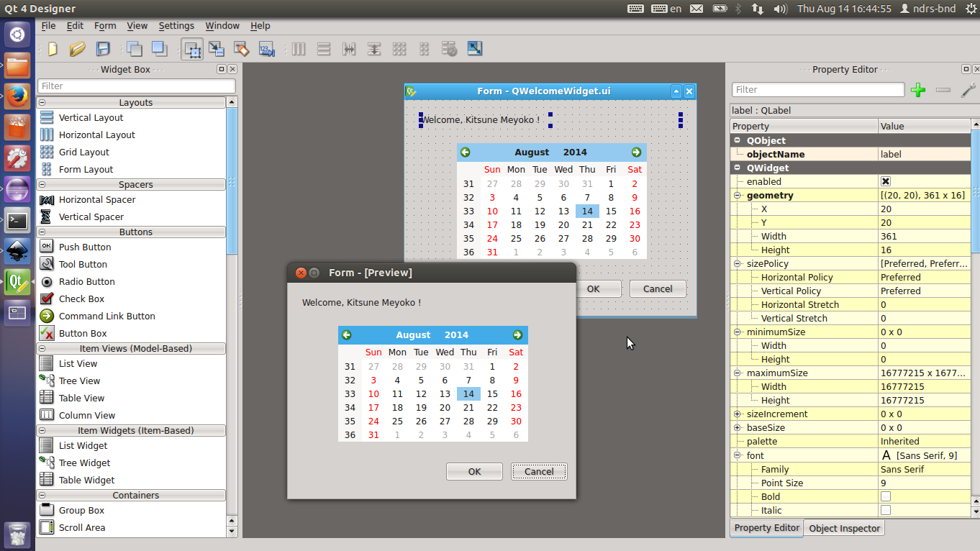Switch to the Object Inspector tab
Screen dimensions: 980x551
pos(843,528)
